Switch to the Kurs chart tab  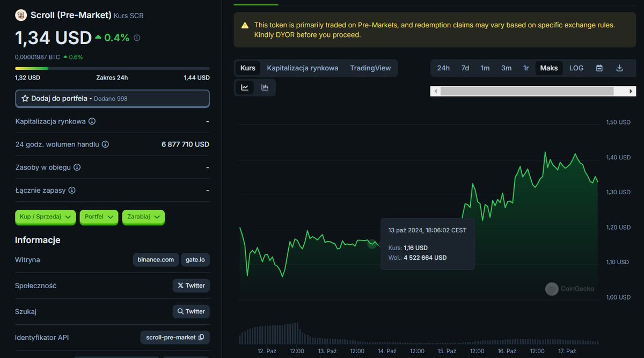[248, 68]
